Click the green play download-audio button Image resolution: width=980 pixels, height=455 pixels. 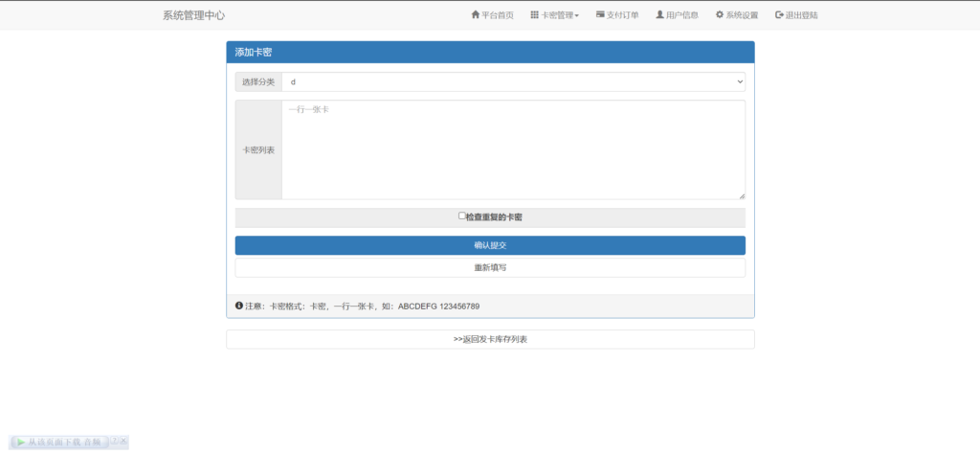[20, 443]
